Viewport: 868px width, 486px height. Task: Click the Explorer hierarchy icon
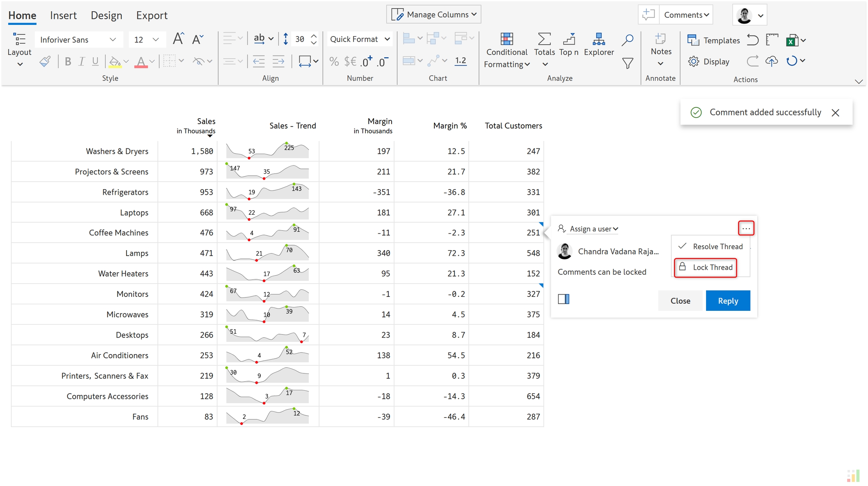(598, 39)
